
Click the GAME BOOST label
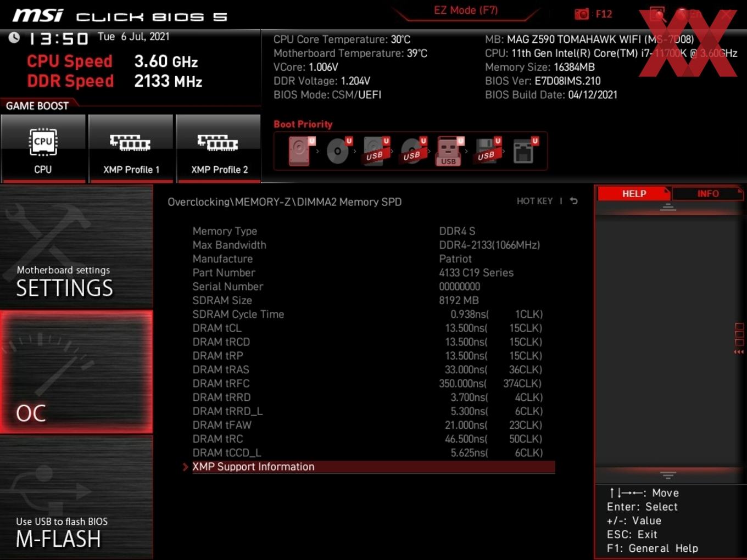tap(37, 105)
